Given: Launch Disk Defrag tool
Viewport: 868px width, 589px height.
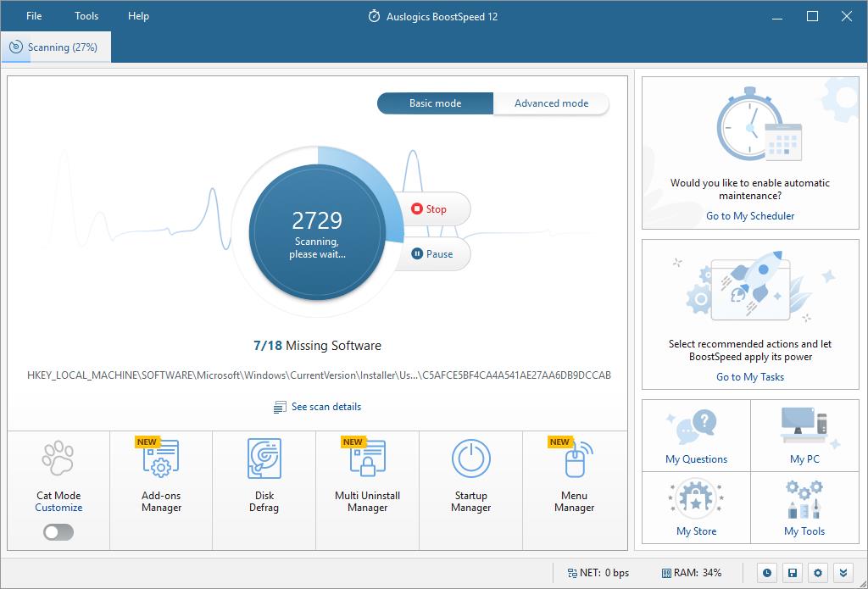Looking at the screenshot, I should (264, 491).
